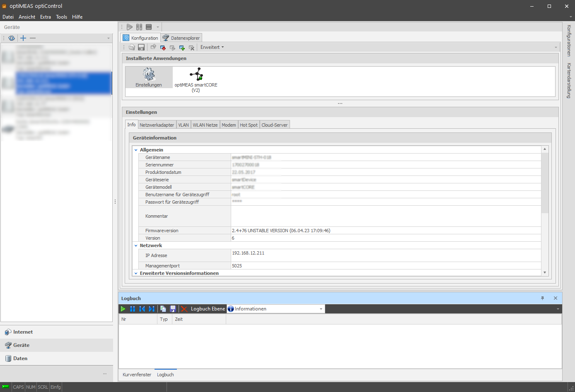This screenshot has height=392, width=575.
Task: Click the monitor-with-X remove application icon
Action: (x=191, y=48)
